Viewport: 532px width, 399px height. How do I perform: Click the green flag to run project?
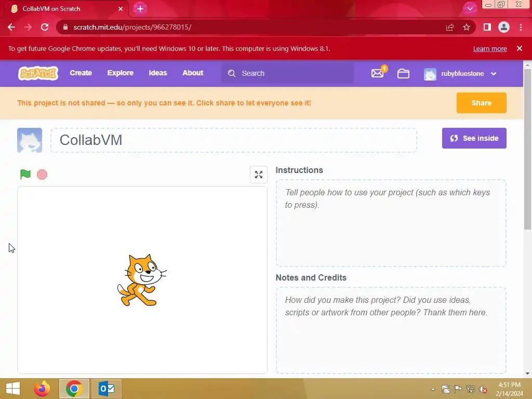[25, 175]
